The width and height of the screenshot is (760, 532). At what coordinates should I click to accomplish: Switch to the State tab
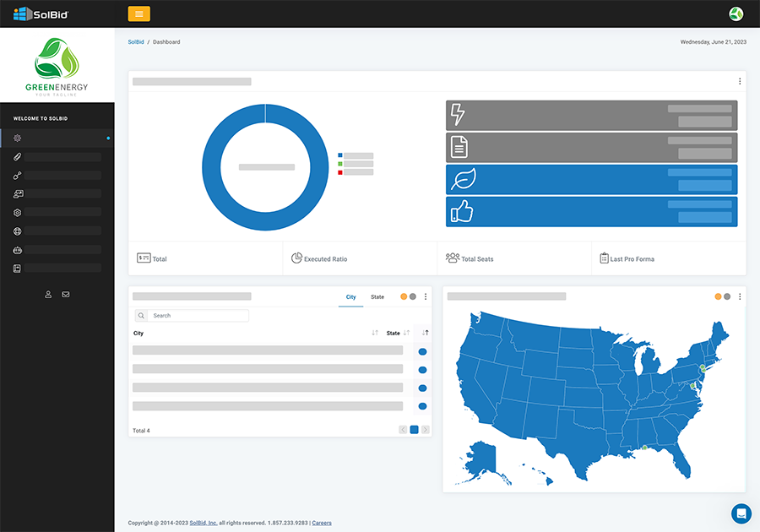377,297
